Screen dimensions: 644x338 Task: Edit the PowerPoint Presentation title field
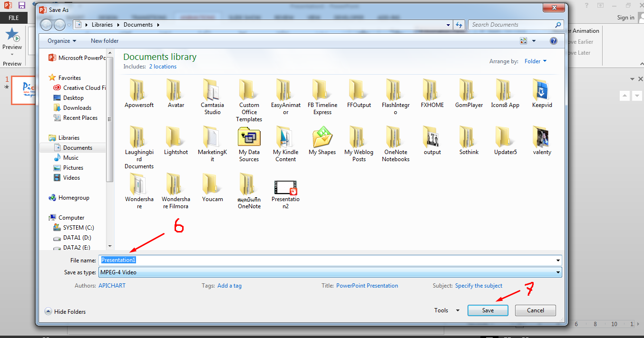tap(367, 286)
